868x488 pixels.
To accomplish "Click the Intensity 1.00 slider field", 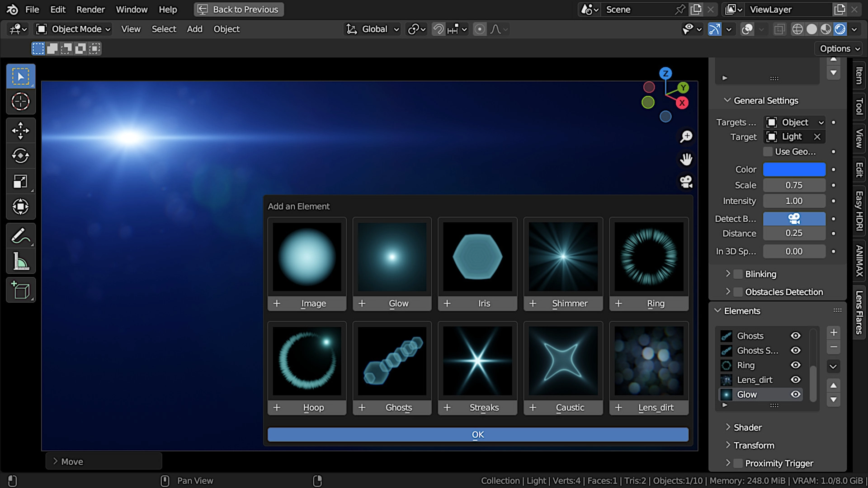I will (794, 201).
